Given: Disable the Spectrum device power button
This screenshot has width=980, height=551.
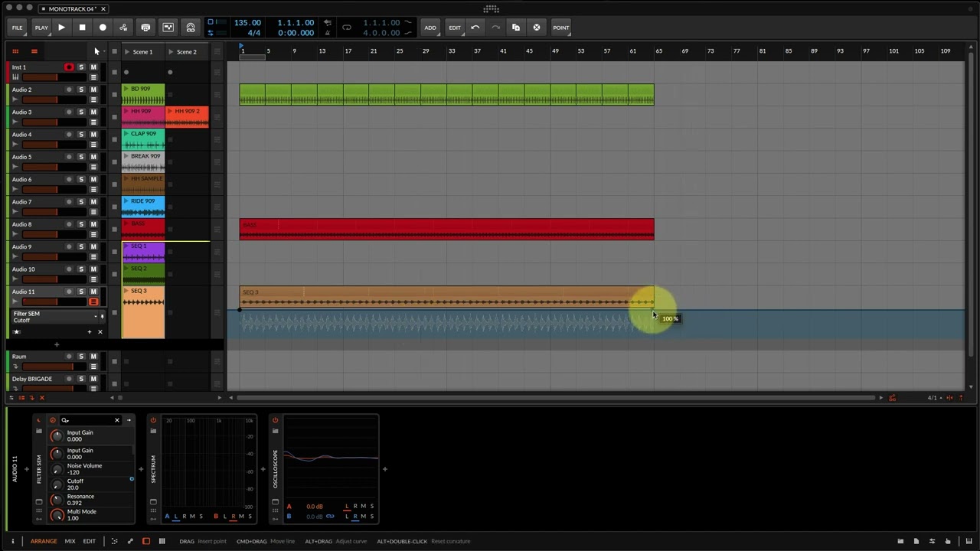Looking at the screenshot, I should tap(153, 420).
